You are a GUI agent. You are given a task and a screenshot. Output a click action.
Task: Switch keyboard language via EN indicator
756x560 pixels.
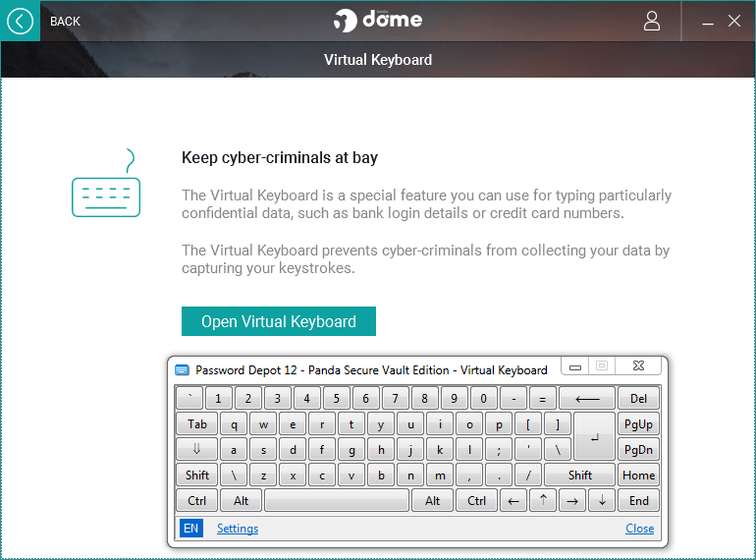(x=190, y=529)
